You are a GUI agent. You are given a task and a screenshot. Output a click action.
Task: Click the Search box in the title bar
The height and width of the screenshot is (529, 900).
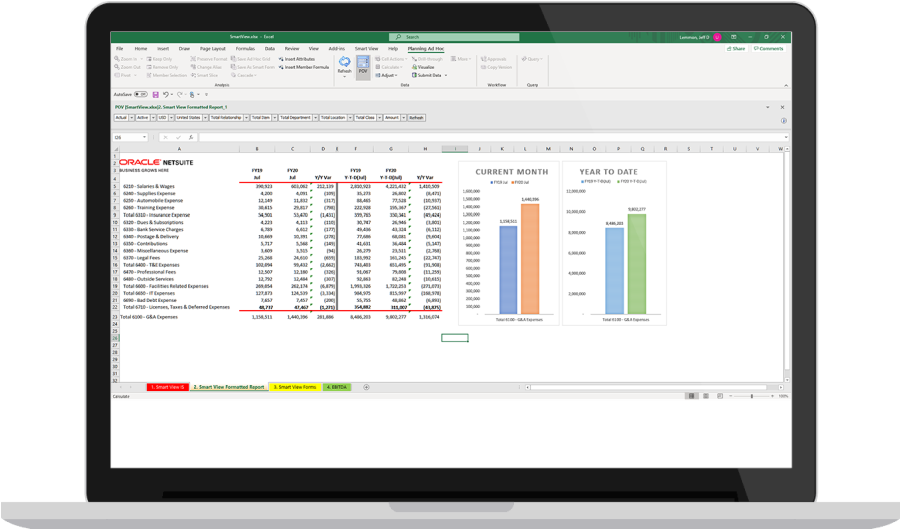coord(454,37)
